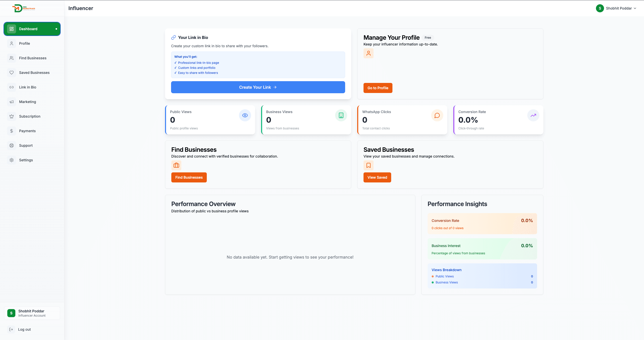
Task: Open Support sidebar item
Action: coord(32,145)
